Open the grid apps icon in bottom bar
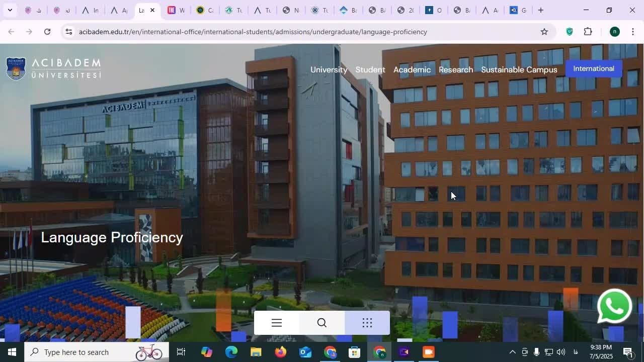This screenshot has height=362, width=644. click(x=367, y=323)
